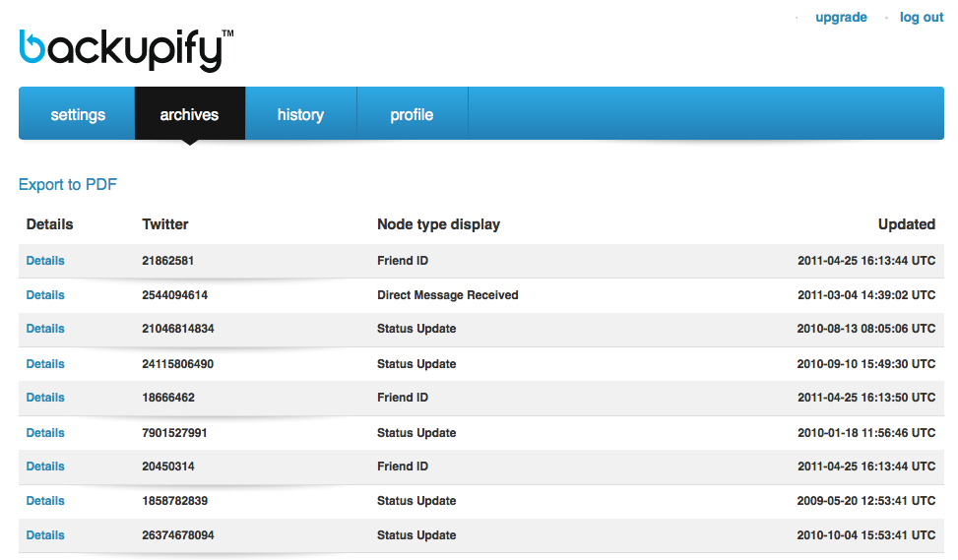
Task: Select the archives tab
Action: point(189,114)
